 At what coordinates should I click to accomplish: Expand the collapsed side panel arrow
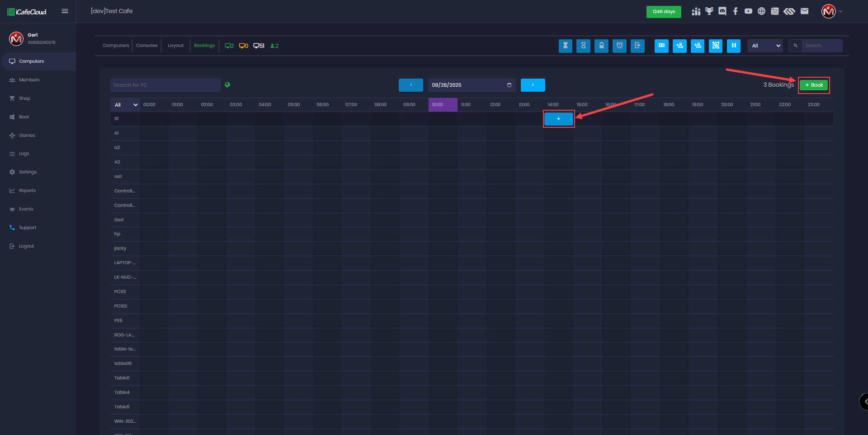(x=864, y=401)
